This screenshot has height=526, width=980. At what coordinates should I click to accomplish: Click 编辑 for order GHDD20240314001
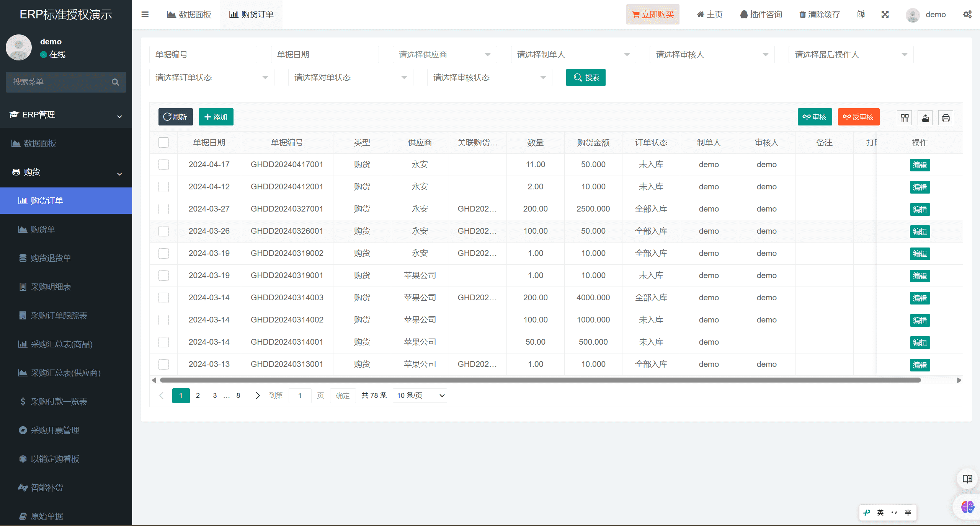(920, 342)
